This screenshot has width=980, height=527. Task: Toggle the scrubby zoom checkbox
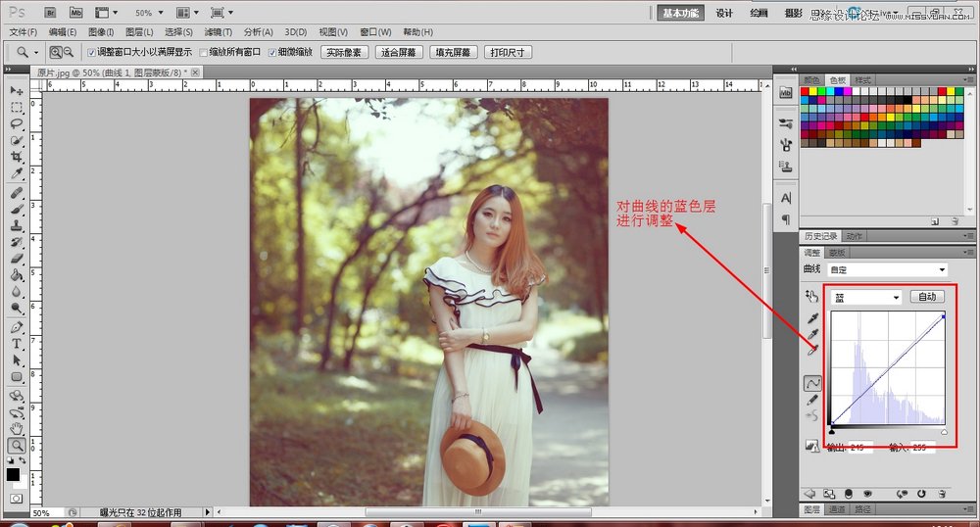click(x=271, y=53)
